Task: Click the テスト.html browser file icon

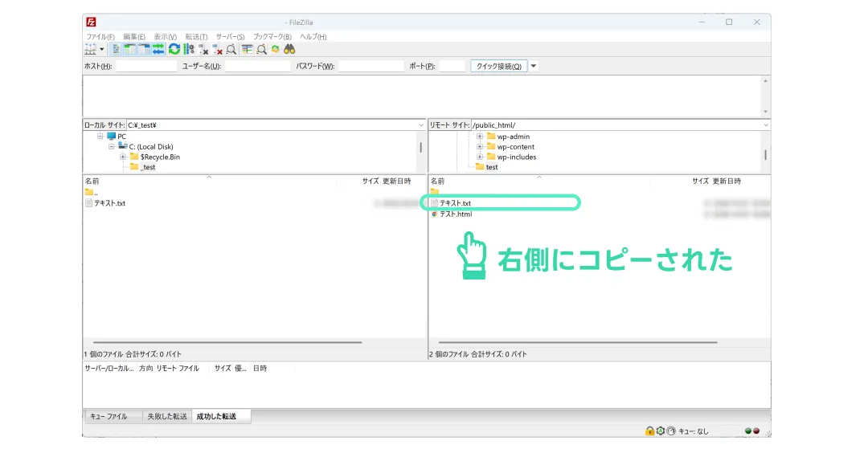Action: pyautogui.click(x=435, y=214)
